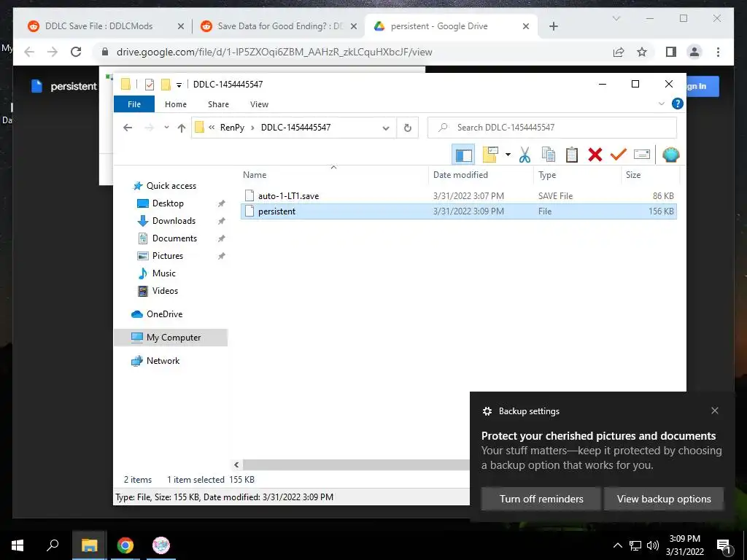The height and width of the screenshot is (560, 747).
Task: Go back in File Explorer
Action: click(127, 128)
